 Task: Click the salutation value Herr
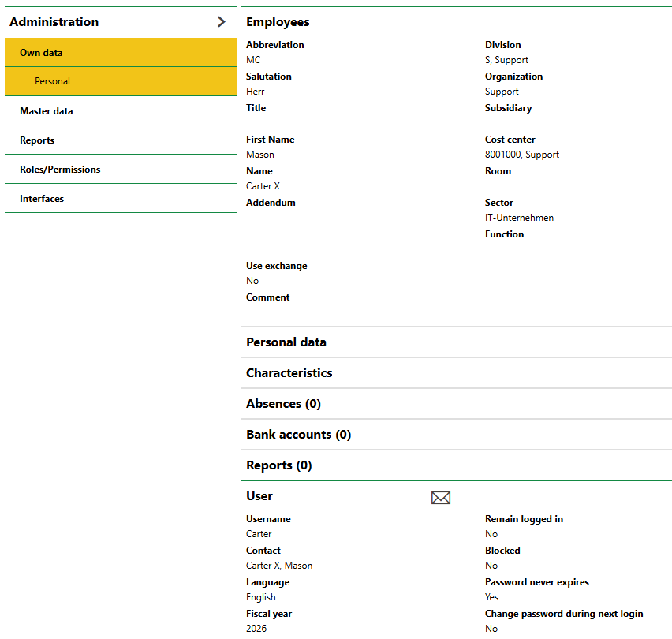(255, 92)
